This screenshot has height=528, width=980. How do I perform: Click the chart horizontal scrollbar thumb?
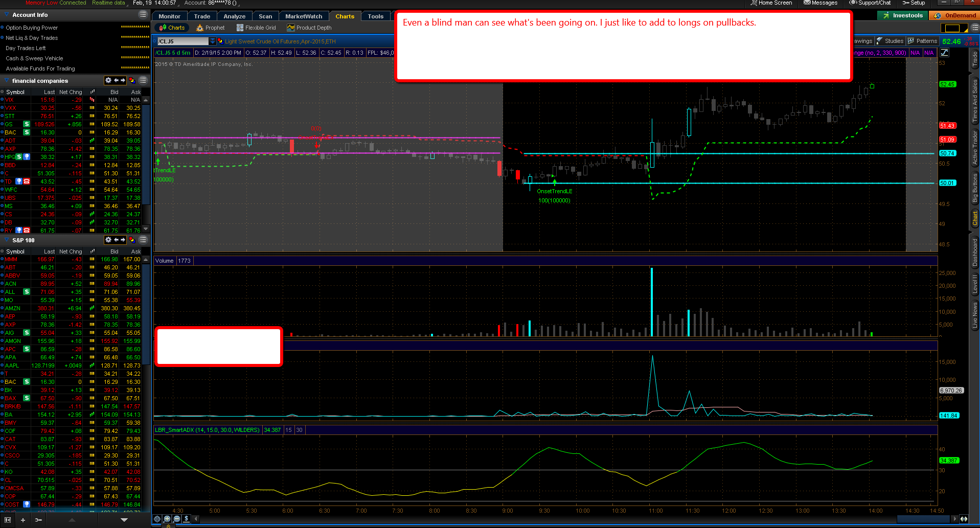pos(923,519)
